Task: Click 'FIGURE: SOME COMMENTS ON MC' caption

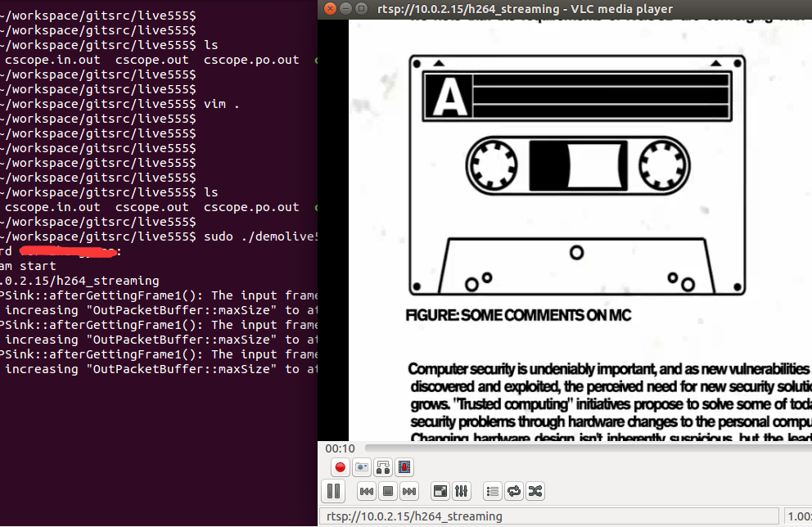Action: click(x=518, y=315)
